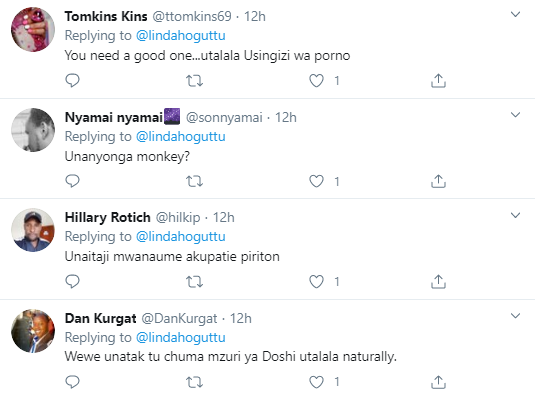Retweet Tomkins Kins' tweet

194,81
